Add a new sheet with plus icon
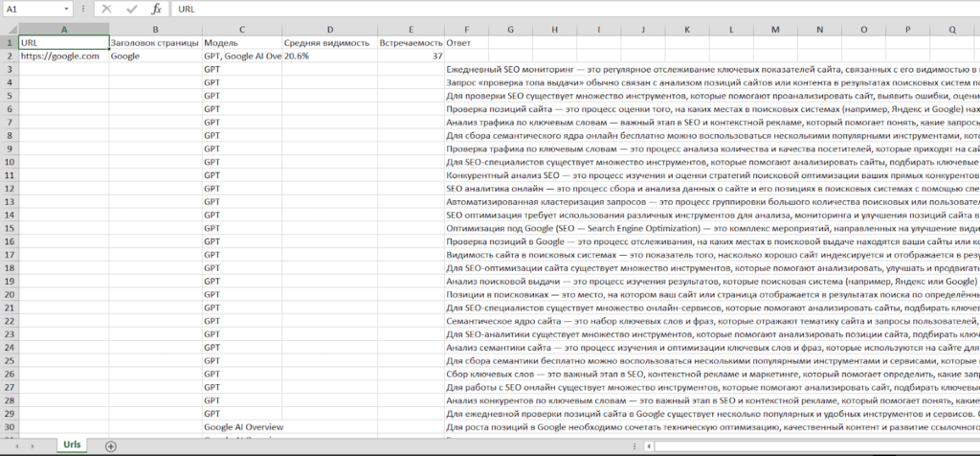Screen dimensions: 980x456 point(111,445)
